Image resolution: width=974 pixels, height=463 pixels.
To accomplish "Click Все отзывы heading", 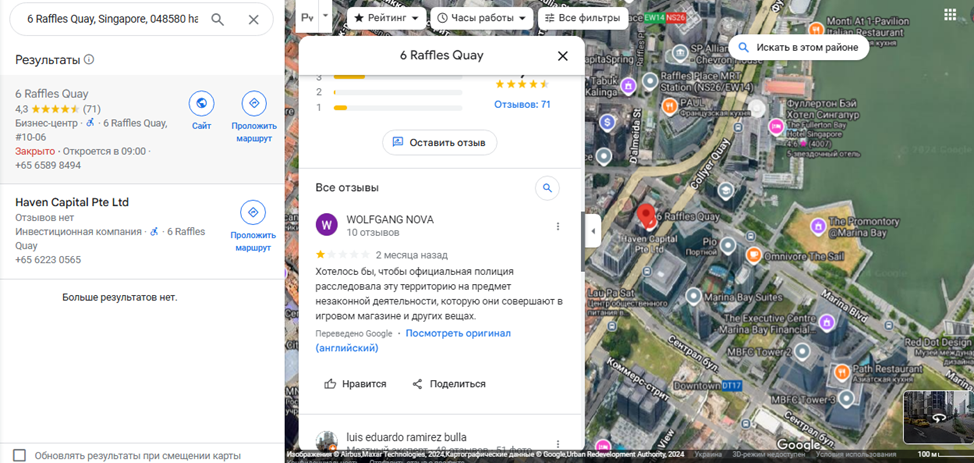I will click(347, 188).
